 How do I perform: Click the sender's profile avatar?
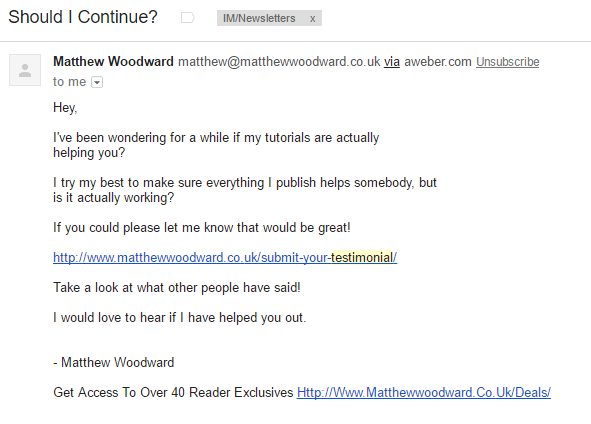point(25,70)
